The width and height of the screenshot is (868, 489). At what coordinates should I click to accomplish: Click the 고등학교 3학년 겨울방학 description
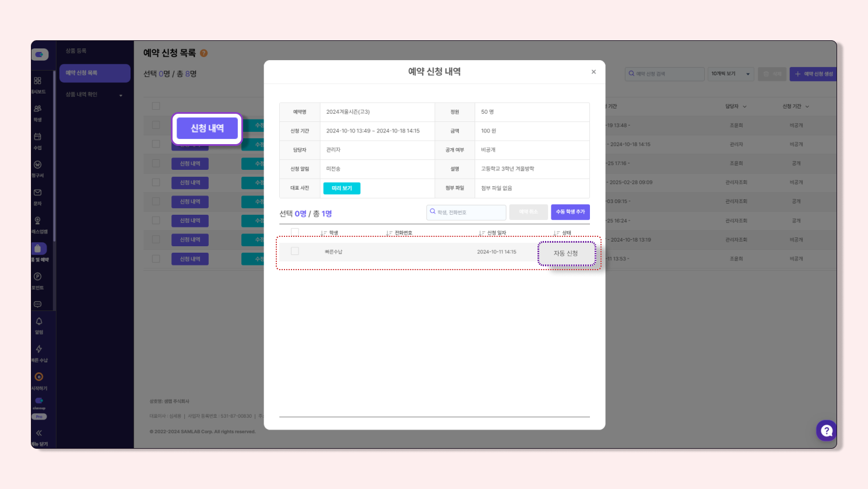[x=507, y=169]
